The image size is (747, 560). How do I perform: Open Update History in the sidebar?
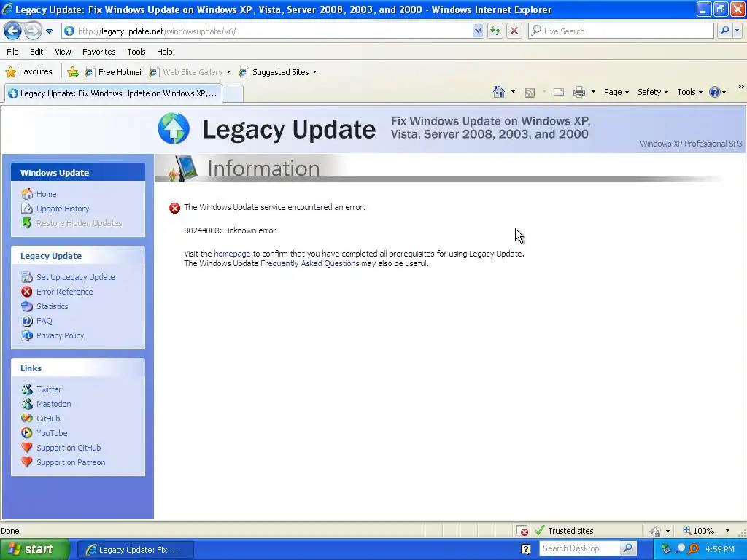pos(63,209)
